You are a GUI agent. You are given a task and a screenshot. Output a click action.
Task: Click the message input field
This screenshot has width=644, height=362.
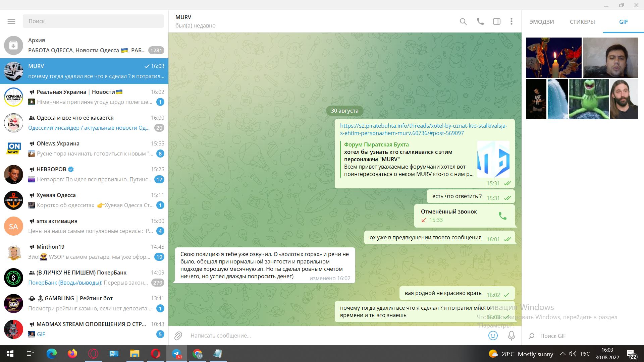click(x=335, y=336)
